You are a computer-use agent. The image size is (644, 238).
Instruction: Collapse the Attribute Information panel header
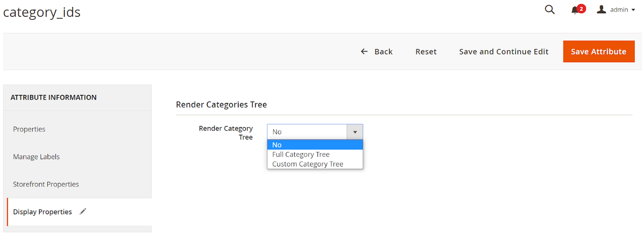tap(54, 97)
